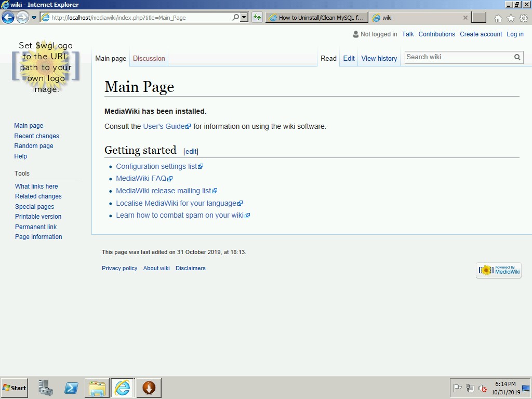Expand the address bar autocomplete dropdown

coord(244,17)
